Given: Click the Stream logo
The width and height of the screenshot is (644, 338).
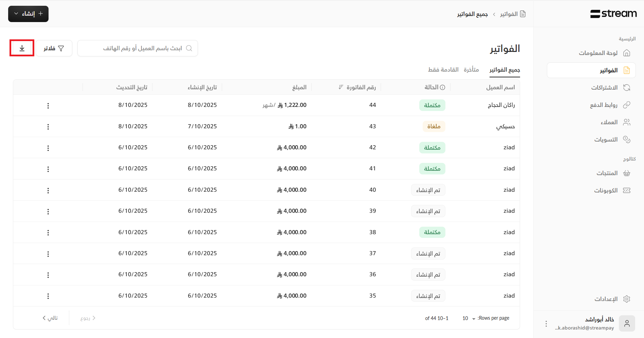Looking at the screenshot, I should click(x=613, y=14).
